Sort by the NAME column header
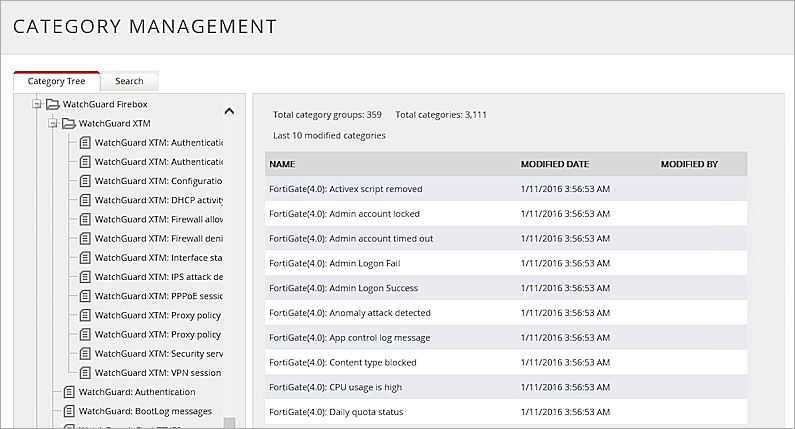Image resolution: width=795 pixels, height=429 pixels. point(282,163)
